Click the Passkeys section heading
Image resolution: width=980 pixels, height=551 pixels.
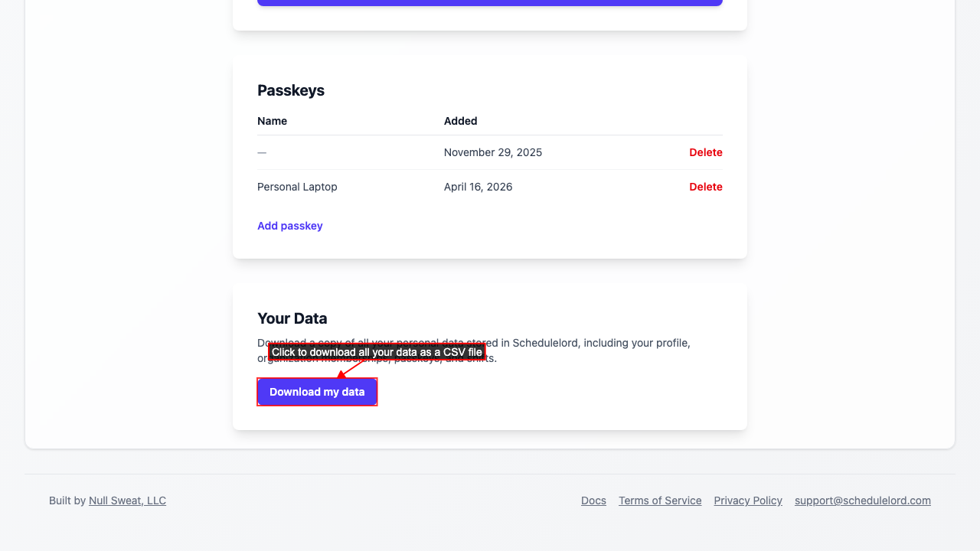pyautogui.click(x=291, y=90)
